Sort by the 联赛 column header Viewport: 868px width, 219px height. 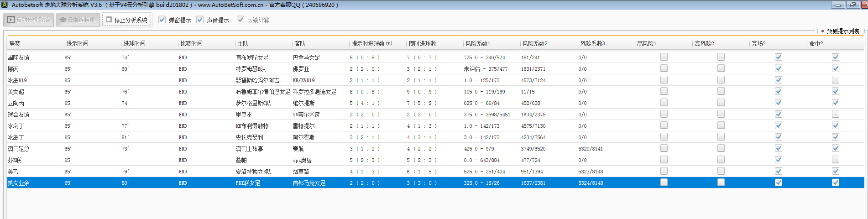15,43
